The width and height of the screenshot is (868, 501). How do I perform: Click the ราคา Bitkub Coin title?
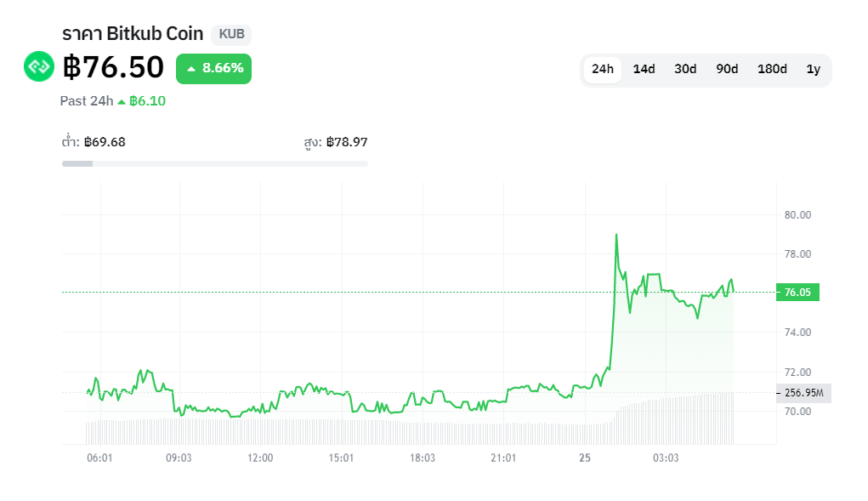[x=133, y=34]
